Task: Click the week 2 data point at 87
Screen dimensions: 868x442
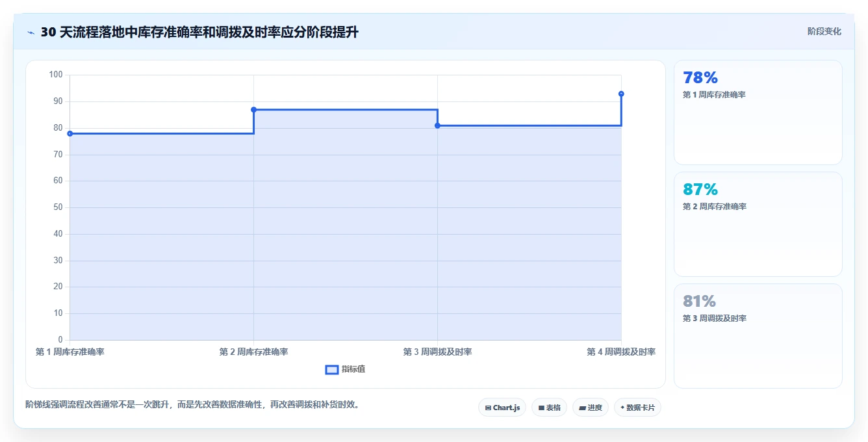Action: [x=253, y=109]
